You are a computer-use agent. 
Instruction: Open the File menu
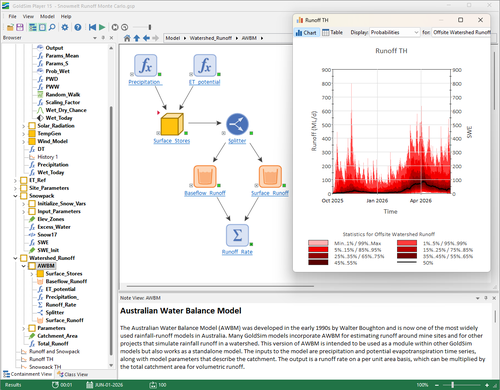(x=12, y=16)
